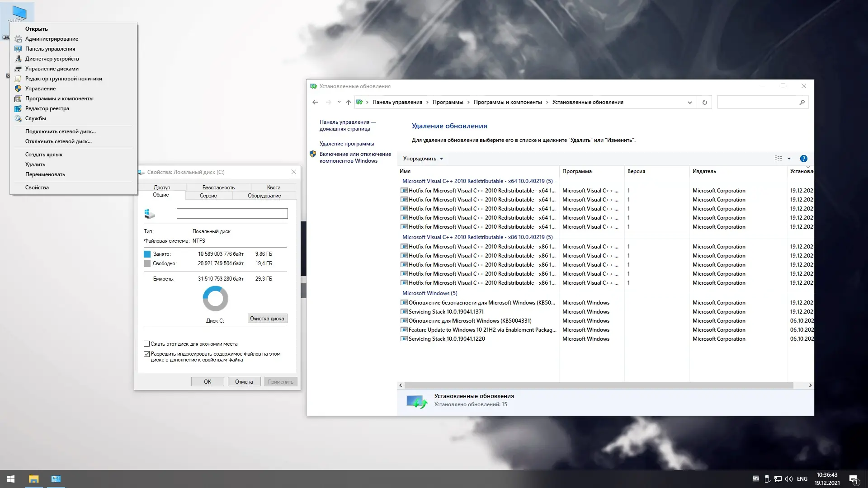The height and width of the screenshot is (488, 868).
Task: Click the blue help question mark icon
Action: [x=803, y=159]
